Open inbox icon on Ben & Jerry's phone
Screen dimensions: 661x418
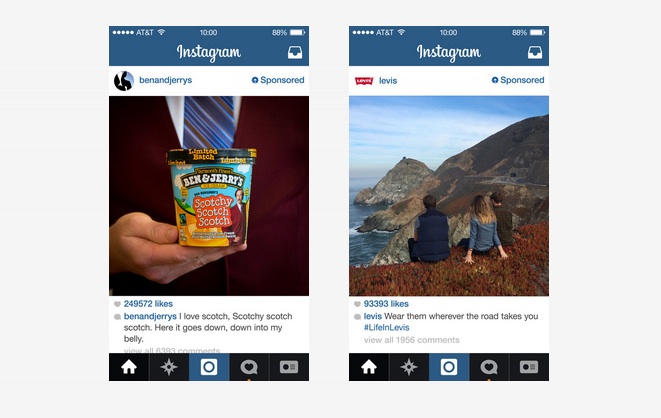pyautogui.click(x=295, y=53)
